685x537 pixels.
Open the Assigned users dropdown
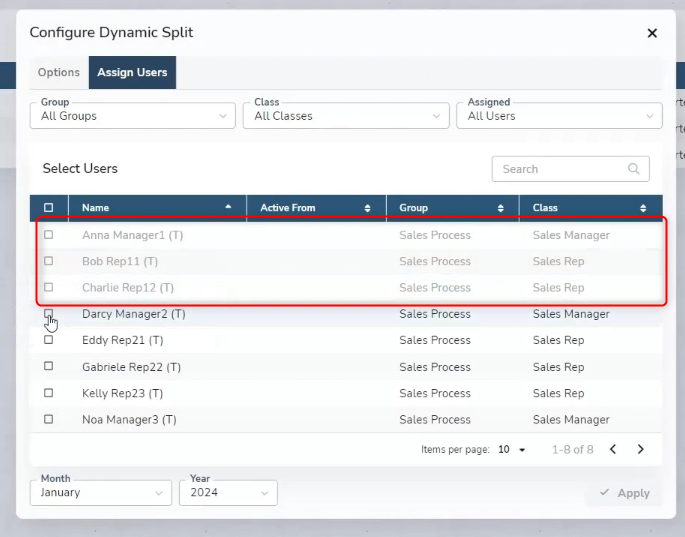tap(559, 116)
